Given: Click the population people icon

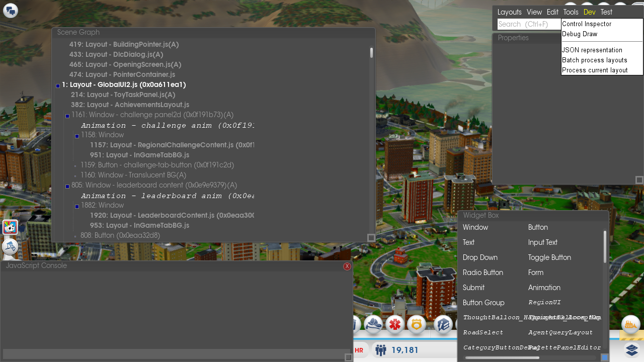Looking at the screenshot, I should 380,350.
